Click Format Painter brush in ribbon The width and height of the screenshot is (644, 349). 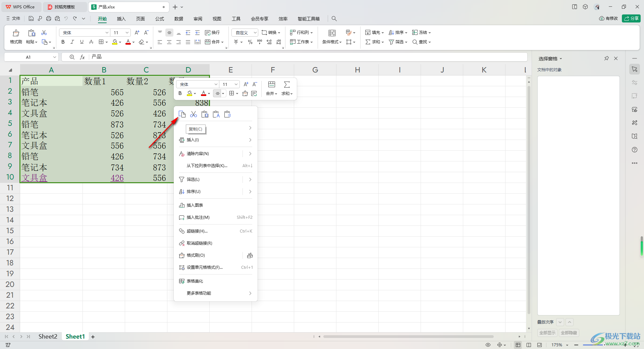point(16,33)
